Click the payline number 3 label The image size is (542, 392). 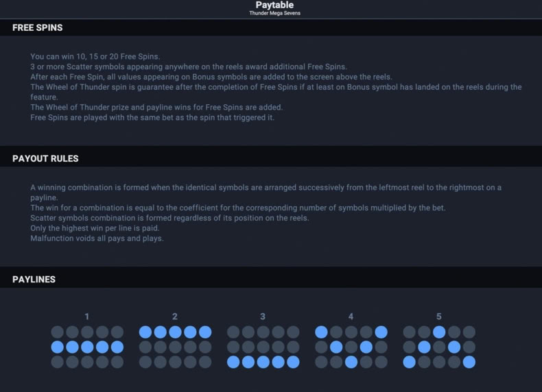click(263, 317)
